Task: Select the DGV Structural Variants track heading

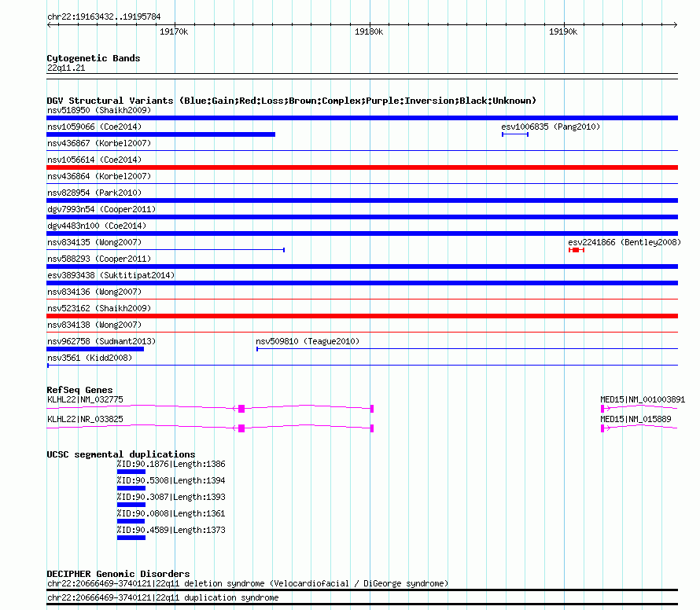Action: tap(292, 101)
